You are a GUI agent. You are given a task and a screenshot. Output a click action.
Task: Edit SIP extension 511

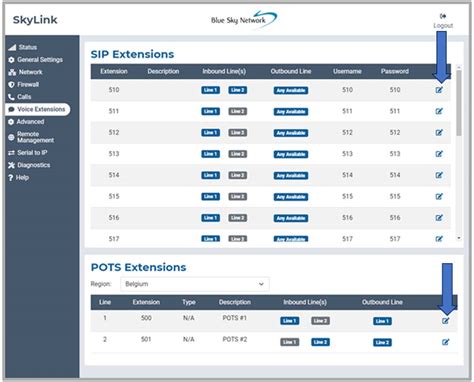439,111
